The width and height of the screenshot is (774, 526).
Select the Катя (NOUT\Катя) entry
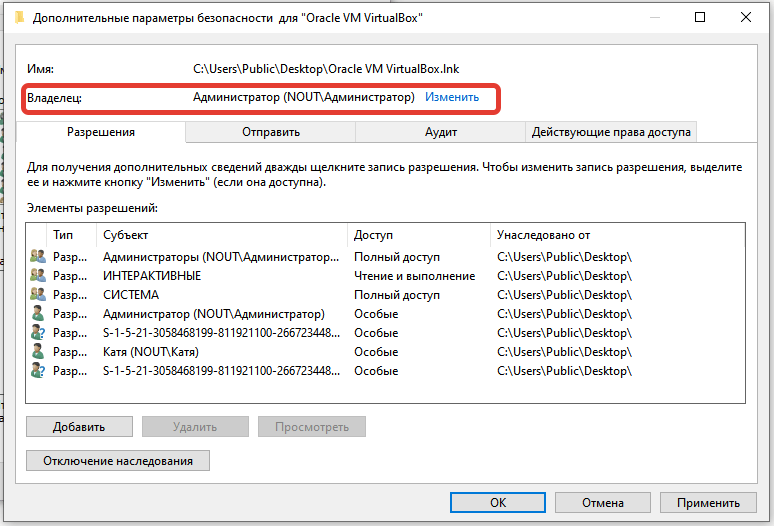(151, 352)
